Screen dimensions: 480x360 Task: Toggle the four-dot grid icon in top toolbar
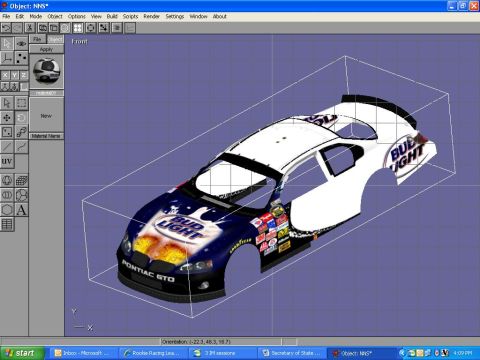(78, 28)
